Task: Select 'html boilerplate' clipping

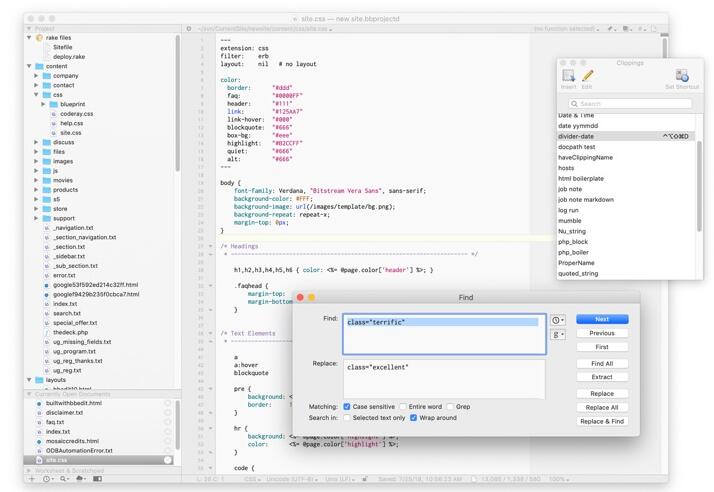Action: 581,179
